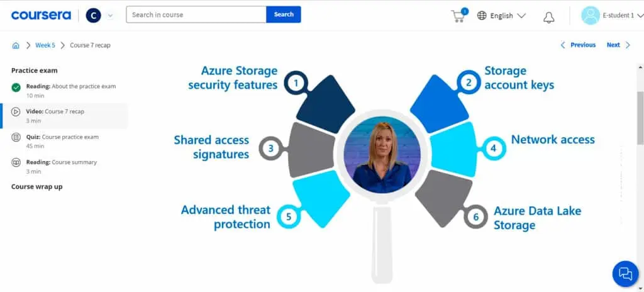Click the numbered circle 4 marker
The image size is (644, 292).
494,148
